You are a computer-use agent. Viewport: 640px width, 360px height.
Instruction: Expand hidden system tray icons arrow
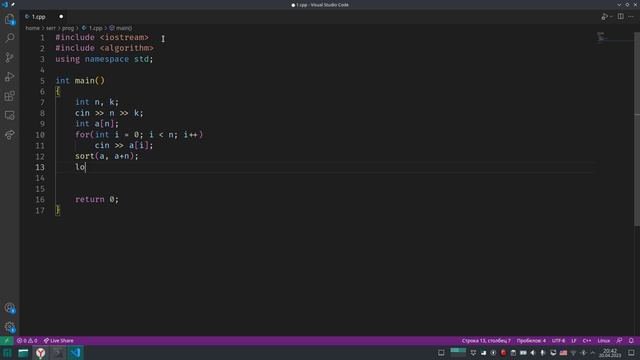pos(593,353)
